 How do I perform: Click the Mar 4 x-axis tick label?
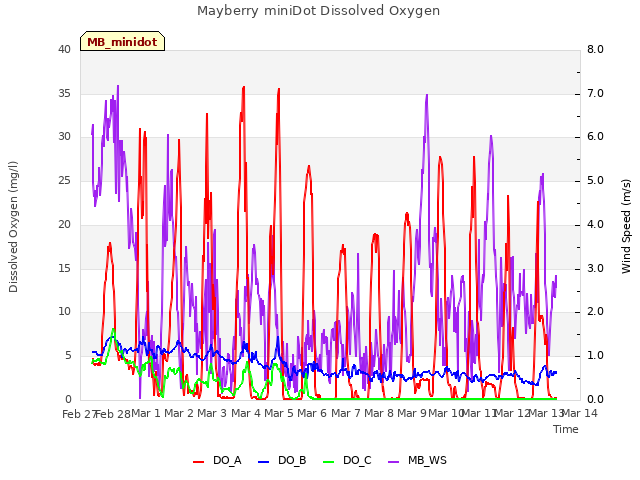coord(246,413)
